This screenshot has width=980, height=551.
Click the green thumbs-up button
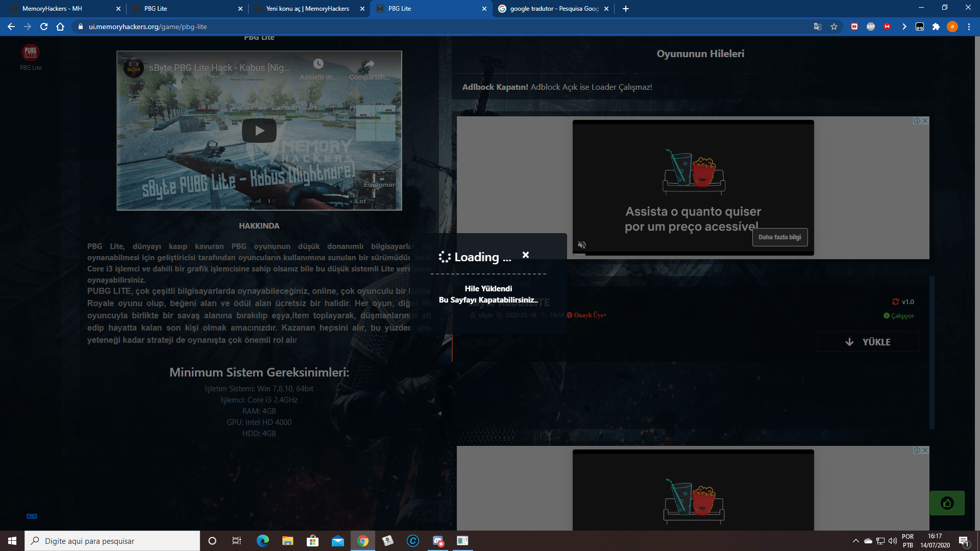(947, 503)
